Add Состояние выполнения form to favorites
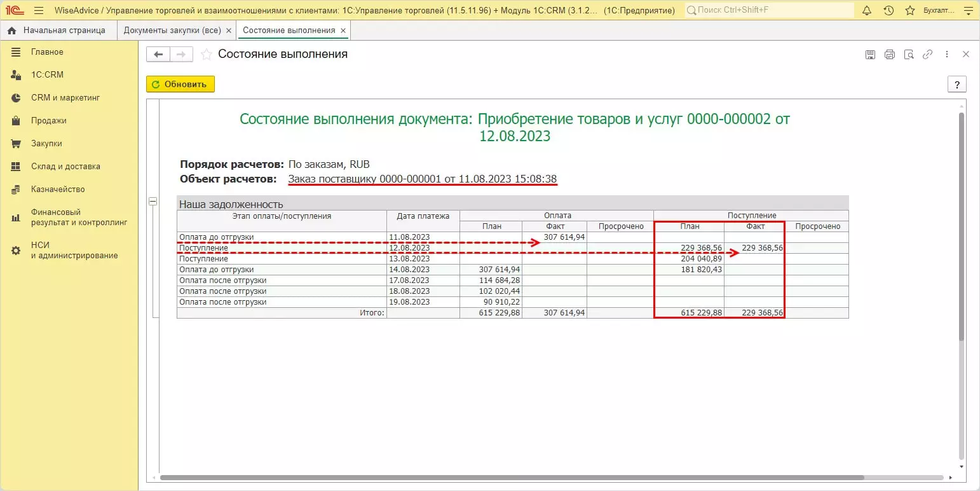This screenshot has width=980, height=491. pyautogui.click(x=206, y=55)
